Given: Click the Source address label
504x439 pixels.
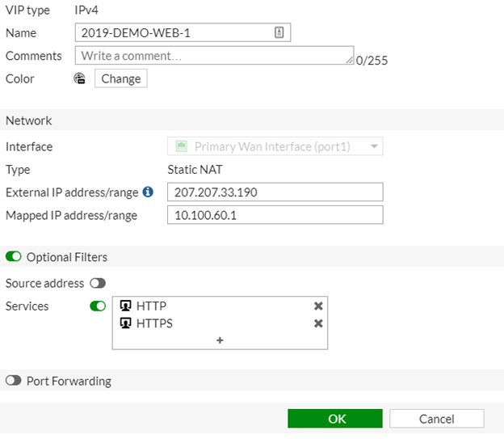Looking at the screenshot, I should coord(44,283).
